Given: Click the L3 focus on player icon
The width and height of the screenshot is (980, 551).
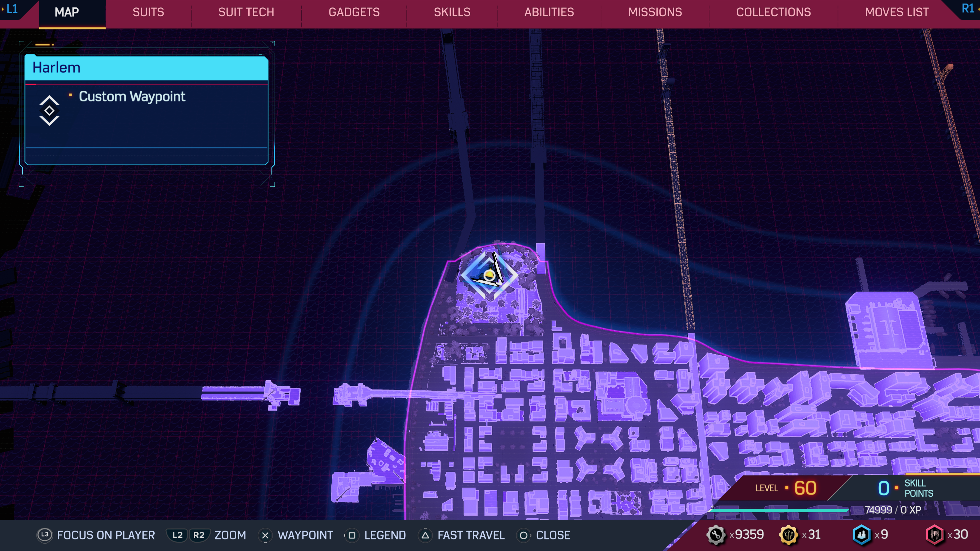Looking at the screenshot, I should tap(44, 535).
